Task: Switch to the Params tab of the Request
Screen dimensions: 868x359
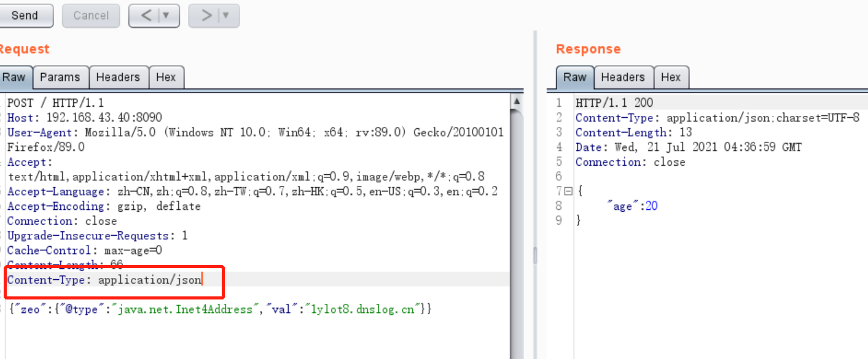Action: tap(60, 77)
